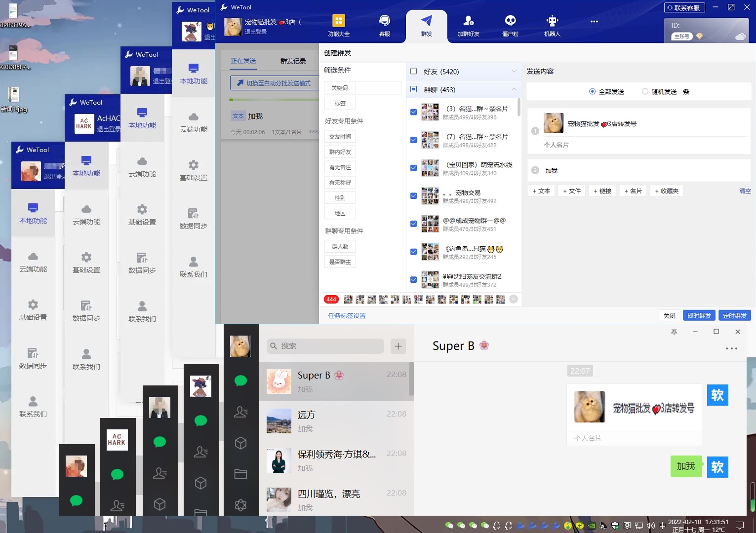Click the green sending progress bar
The width and height of the screenshot is (756, 533).
pyautogui.click(x=274, y=100)
